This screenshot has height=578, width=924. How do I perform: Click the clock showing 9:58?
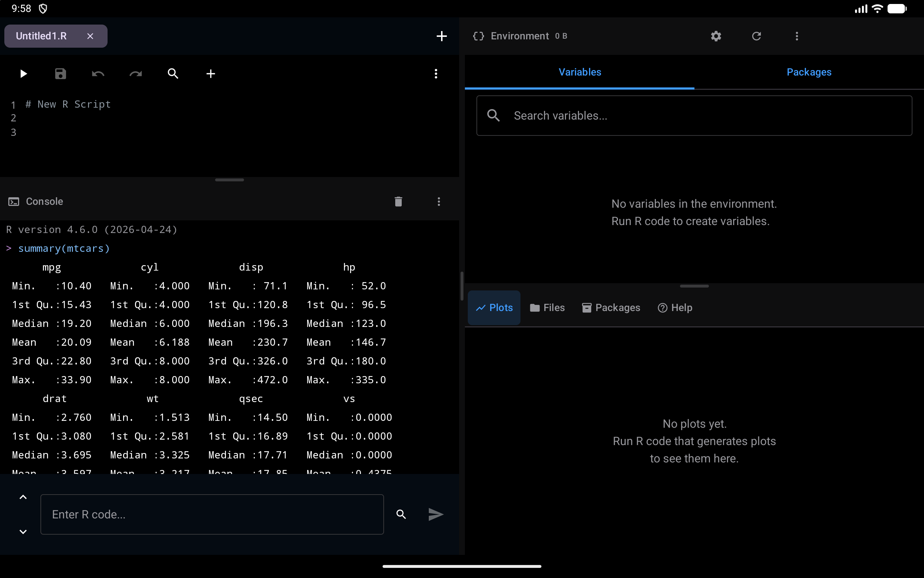[21, 8]
